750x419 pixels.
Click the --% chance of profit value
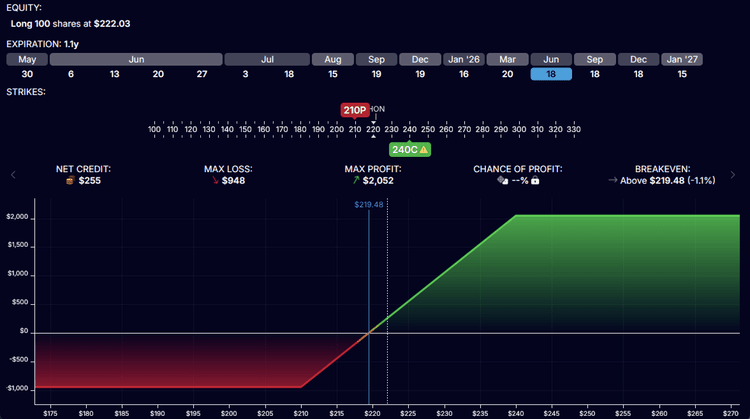[x=520, y=180]
